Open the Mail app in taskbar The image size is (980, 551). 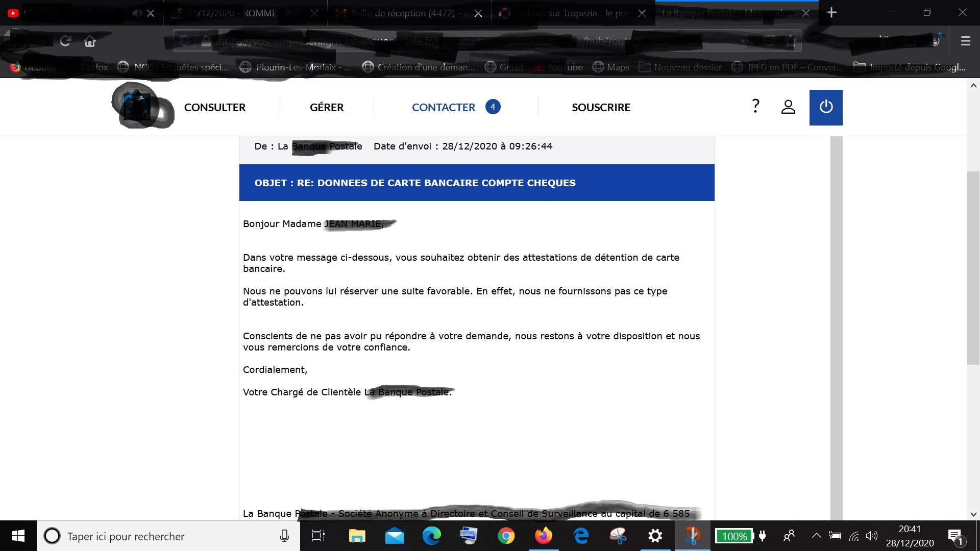[394, 536]
